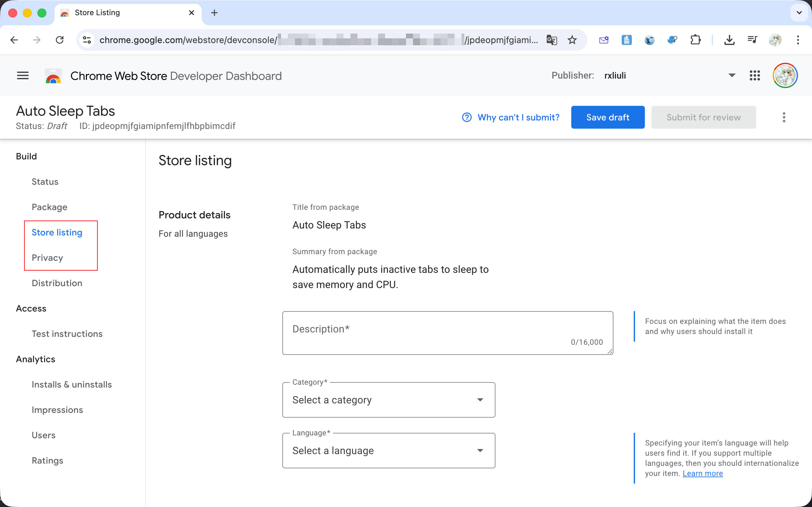812x507 pixels.
Task: Bookmark this page with the star icon
Action: pos(572,40)
